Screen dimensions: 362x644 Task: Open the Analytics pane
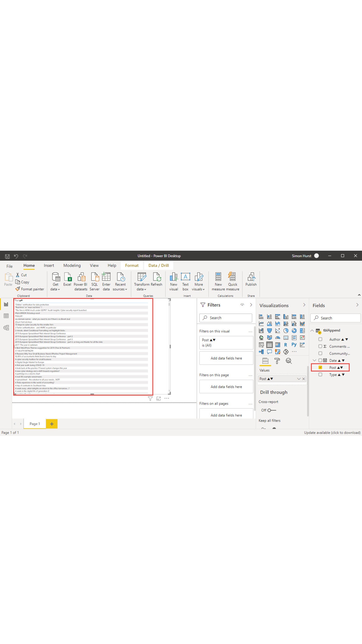[x=289, y=361]
